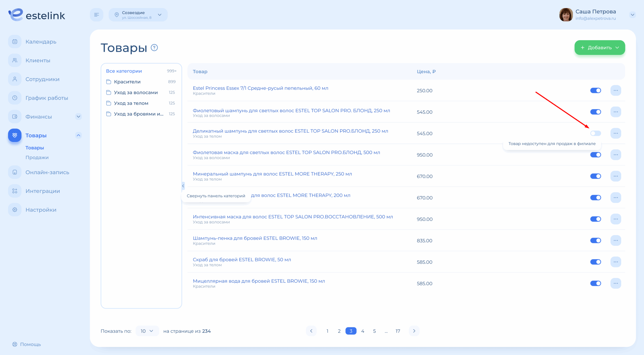Open actions menu for Фиолетовая маска row
This screenshot has height=355, width=644.
tap(616, 155)
